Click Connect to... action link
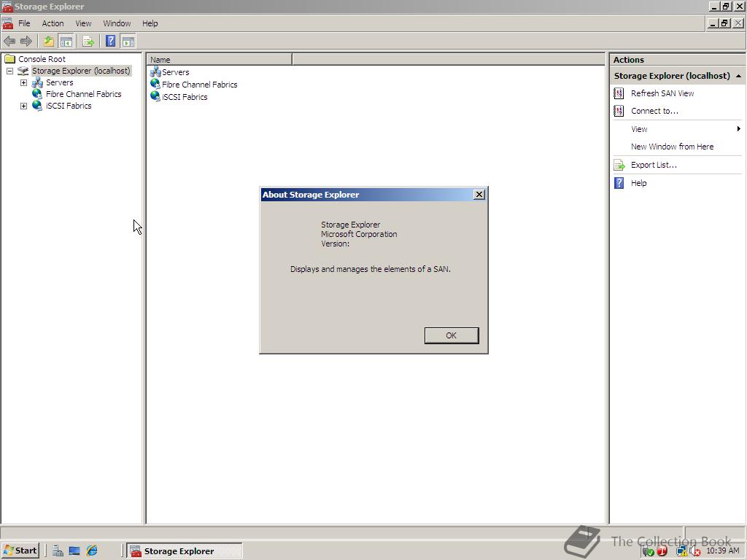747x560 pixels. pos(654,111)
